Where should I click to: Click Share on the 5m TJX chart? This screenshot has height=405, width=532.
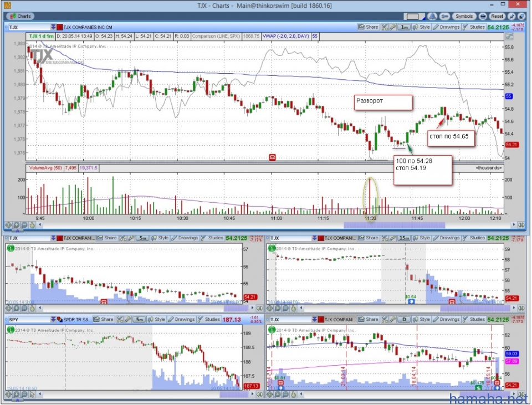coord(107,238)
